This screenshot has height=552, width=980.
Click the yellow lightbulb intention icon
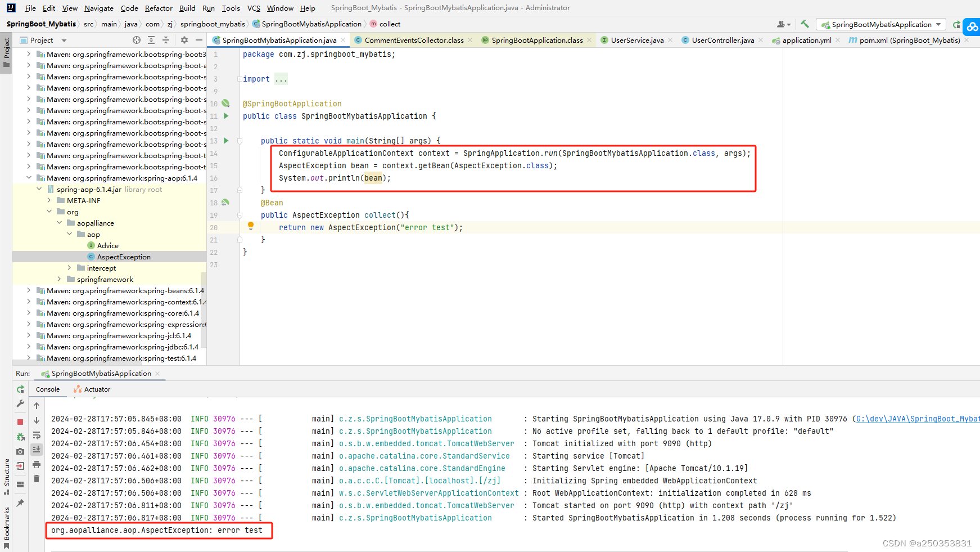click(251, 226)
